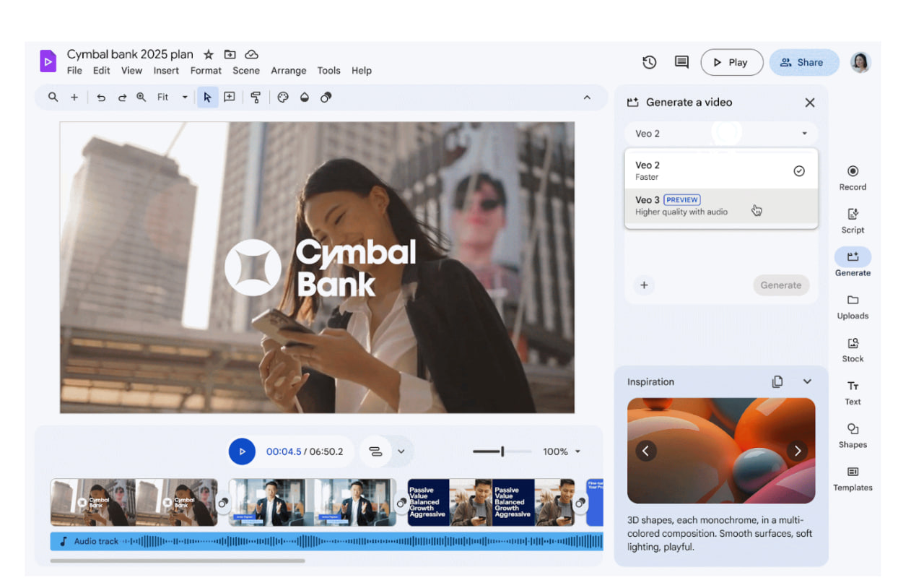The width and height of the screenshot is (924, 588).
Task: Open the Tools menu
Action: coord(328,71)
